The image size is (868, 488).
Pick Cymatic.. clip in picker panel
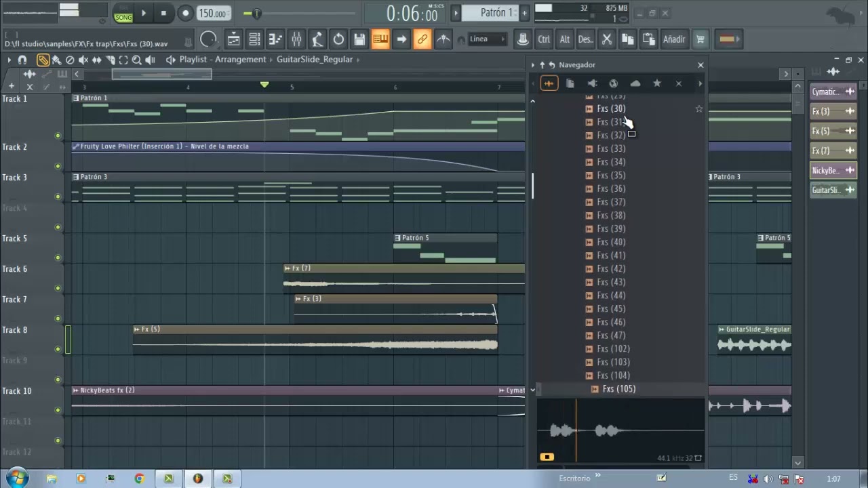click(x=833, y=91)
